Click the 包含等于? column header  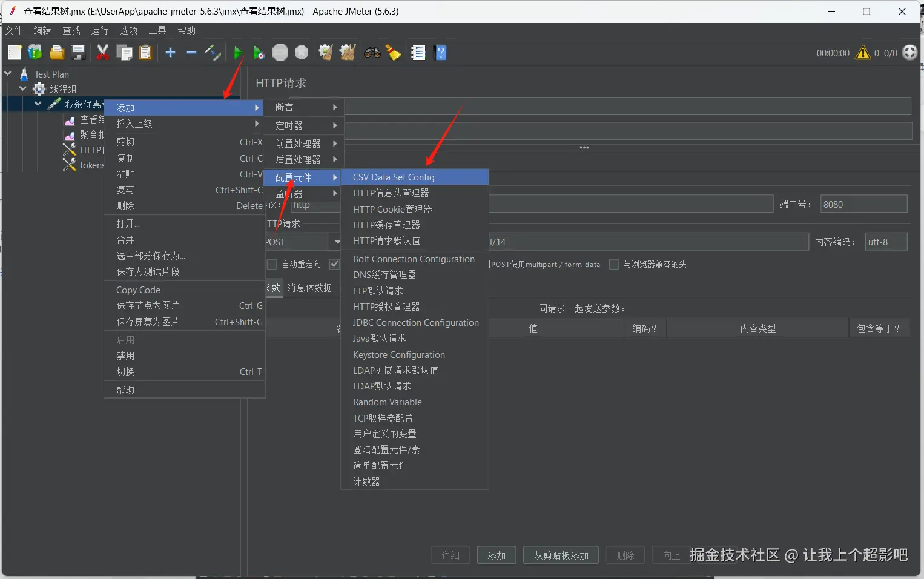point(879,328)
